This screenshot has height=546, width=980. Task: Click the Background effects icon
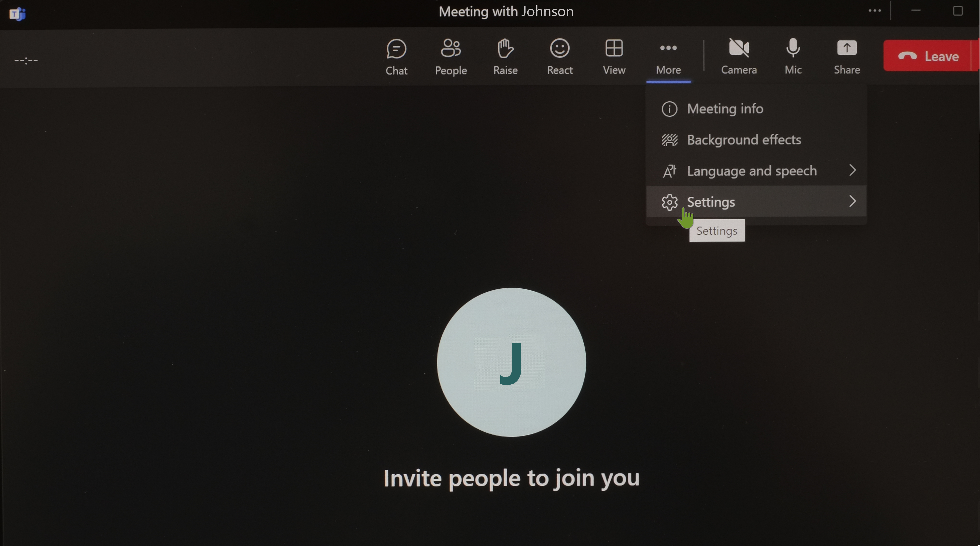point(669,140)
